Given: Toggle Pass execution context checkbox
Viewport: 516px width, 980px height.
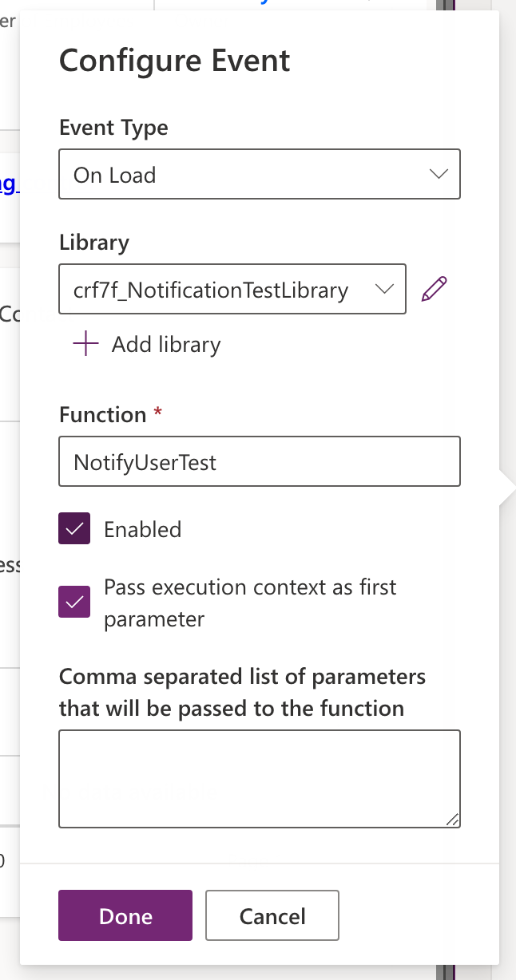Looking at the screenshot, I should pyautogui.click(x=74, y=602).
